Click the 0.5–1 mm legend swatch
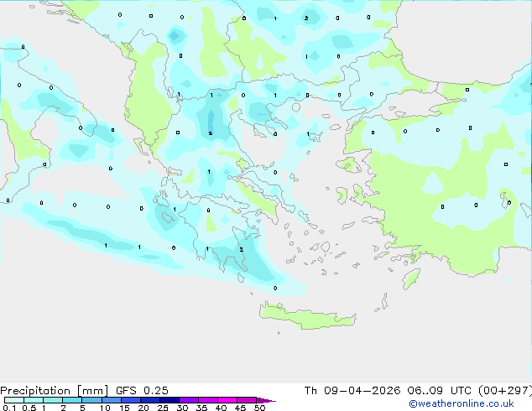Screen dimensions: 532x411 click(x=34, y=400)
